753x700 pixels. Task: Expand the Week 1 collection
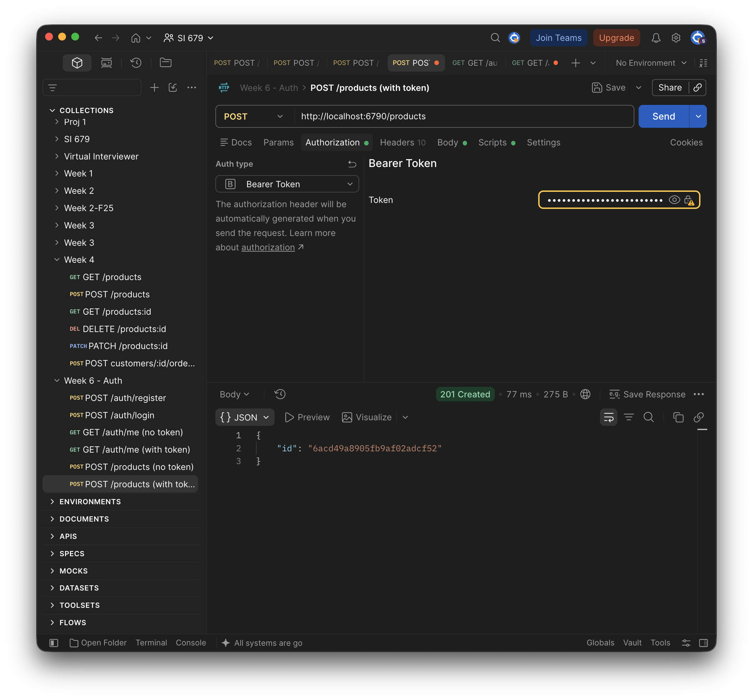pos(78,174)
